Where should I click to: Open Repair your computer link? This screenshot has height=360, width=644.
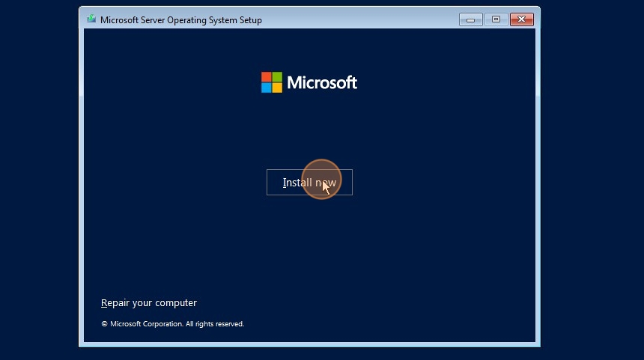[149, 303]
